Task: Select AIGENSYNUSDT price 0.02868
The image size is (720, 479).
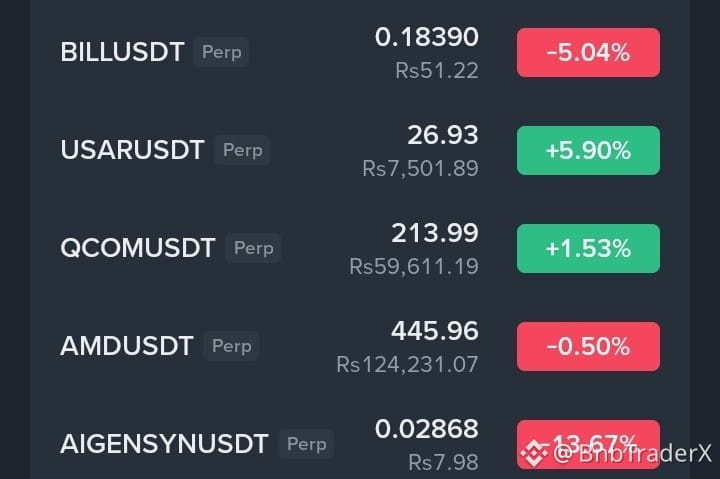Action: point(427,429)
